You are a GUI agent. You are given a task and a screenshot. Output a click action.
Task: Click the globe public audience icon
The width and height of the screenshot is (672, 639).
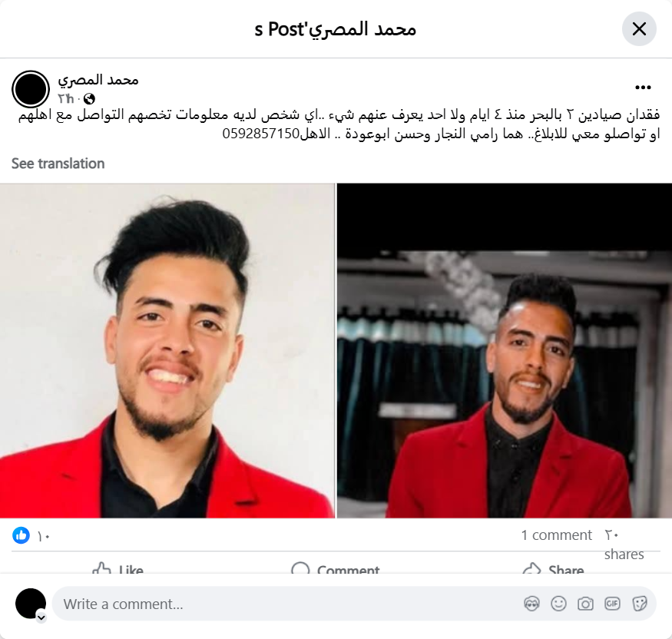pos(89,99)
